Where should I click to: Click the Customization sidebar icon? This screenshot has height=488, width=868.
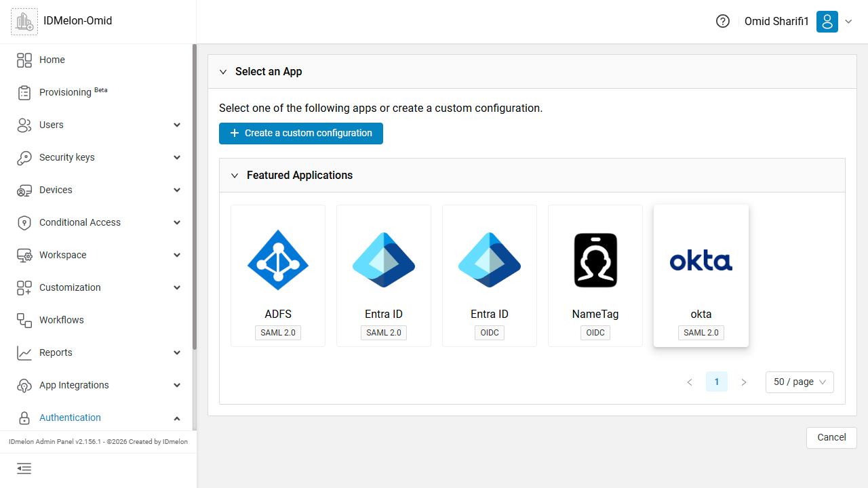click(24, 287)
